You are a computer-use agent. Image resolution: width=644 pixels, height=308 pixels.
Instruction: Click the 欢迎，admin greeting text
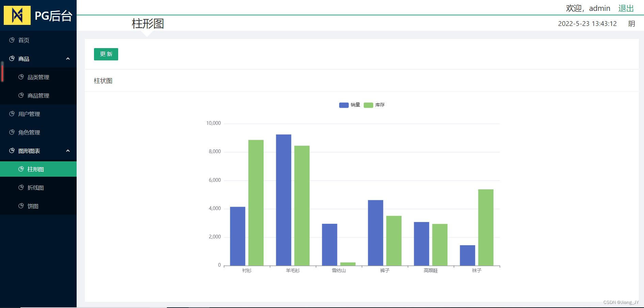tap(588, 8)
